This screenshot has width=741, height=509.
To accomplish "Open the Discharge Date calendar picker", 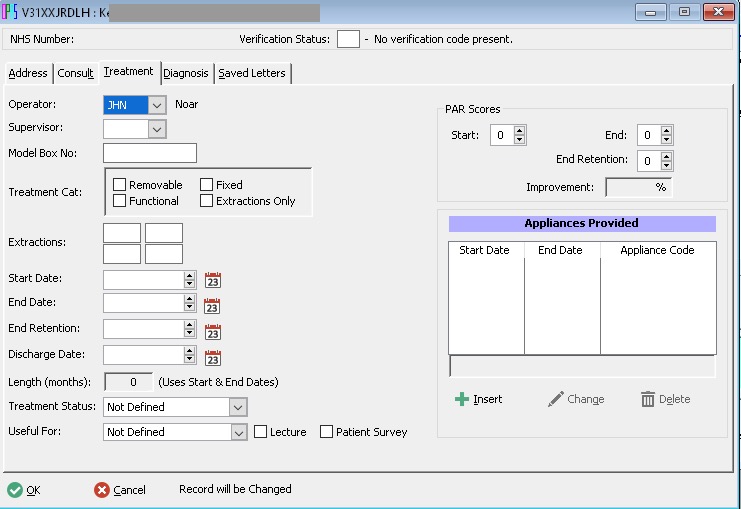I will [x=212, y=357].
